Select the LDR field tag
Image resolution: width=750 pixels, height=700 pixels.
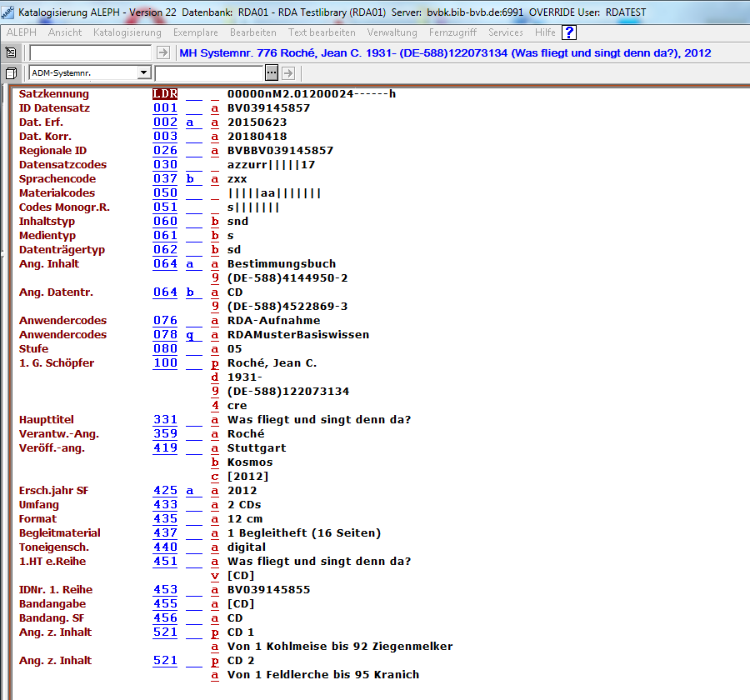(165, 94)
